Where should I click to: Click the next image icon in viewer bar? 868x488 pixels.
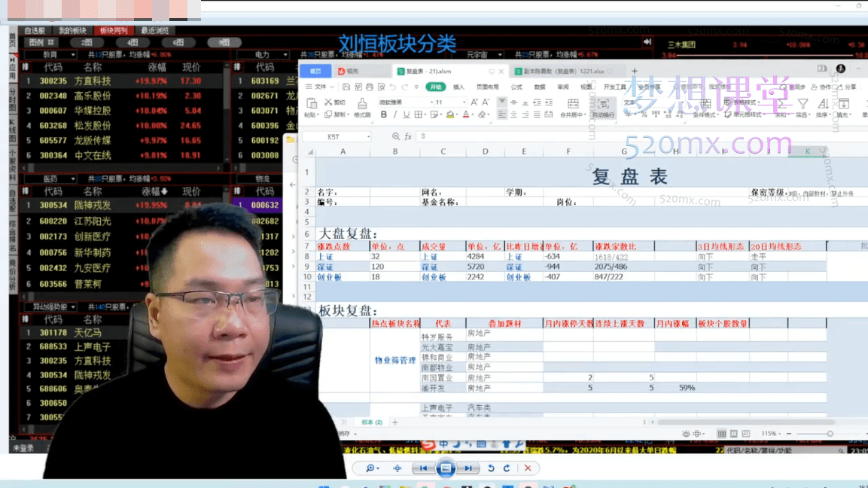pyautogui.click(x=468, y=468)
